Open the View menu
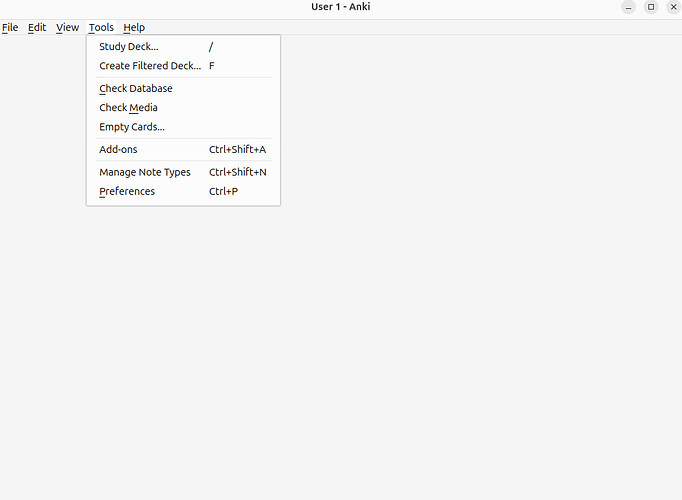This screenshot has height=500, width=682. tap(67, 27)
